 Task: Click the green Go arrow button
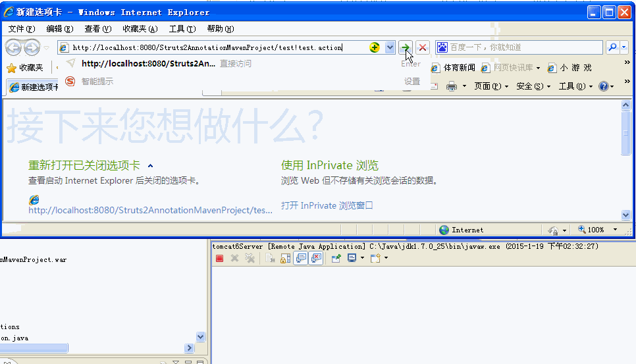(405, 47)
